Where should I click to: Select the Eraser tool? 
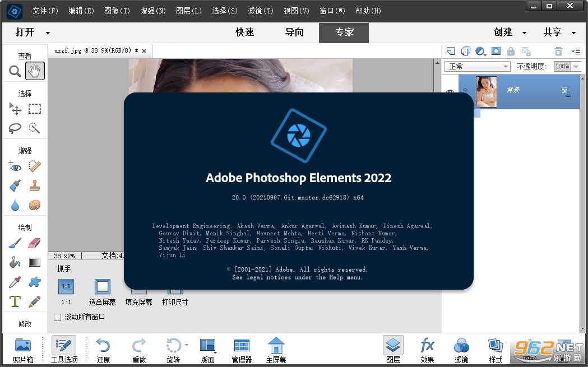click(x=35, y=243)
